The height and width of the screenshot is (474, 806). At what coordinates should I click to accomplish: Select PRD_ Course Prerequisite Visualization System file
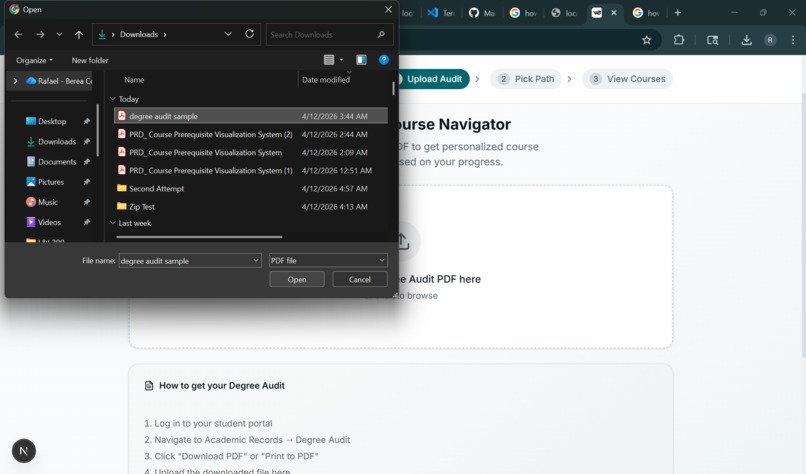click(251, 152)
